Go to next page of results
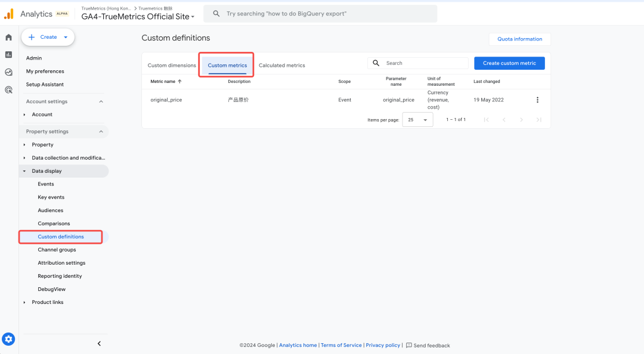This screenshot has height=354, width=644. (521, 120)
